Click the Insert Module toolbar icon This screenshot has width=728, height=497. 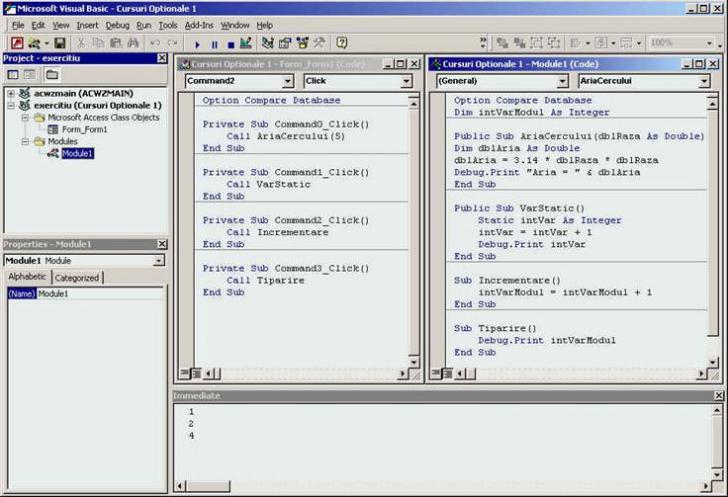point(34,43)
